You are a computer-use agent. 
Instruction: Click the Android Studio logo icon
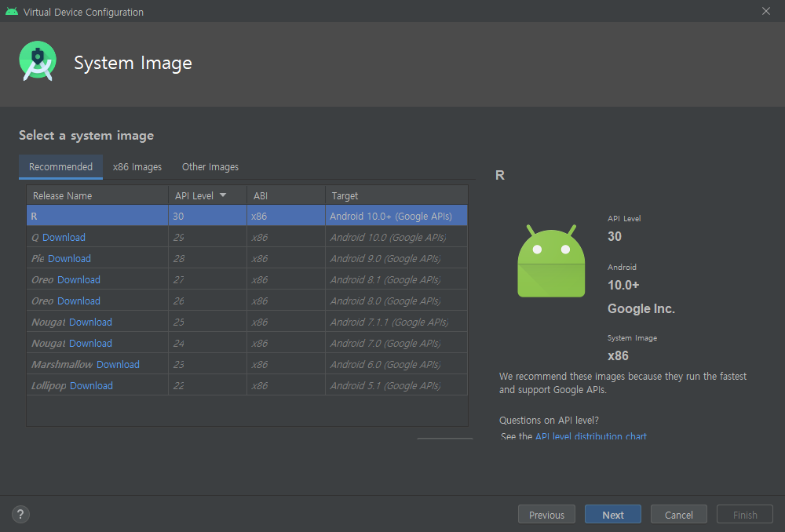(x=38, y=61)
